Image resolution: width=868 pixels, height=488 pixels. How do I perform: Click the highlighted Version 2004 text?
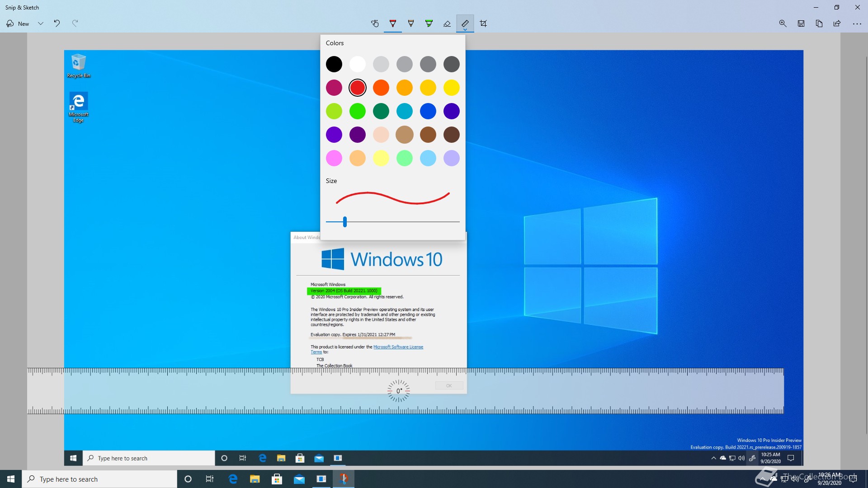click(344, 291)
